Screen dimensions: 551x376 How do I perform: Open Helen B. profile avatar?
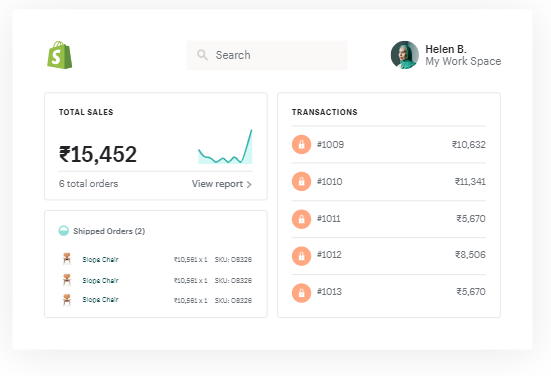[x=405, y=55]
